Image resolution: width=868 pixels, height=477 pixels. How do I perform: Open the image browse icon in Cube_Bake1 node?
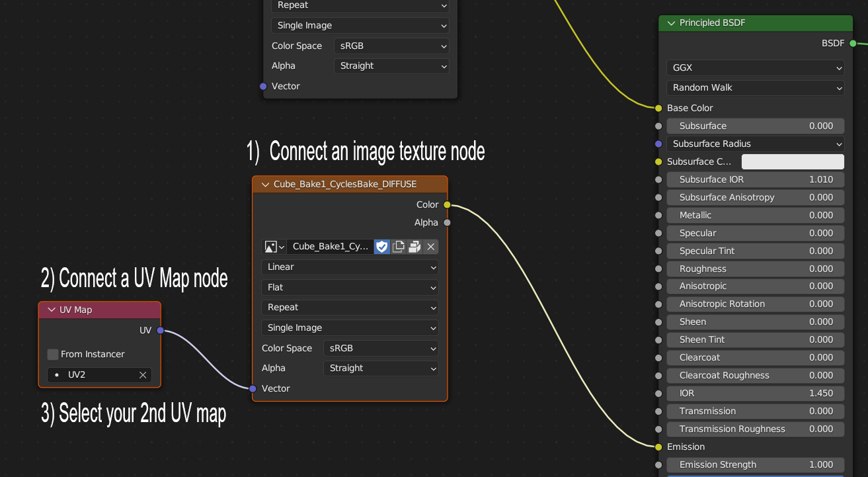[x=274, y=247]
